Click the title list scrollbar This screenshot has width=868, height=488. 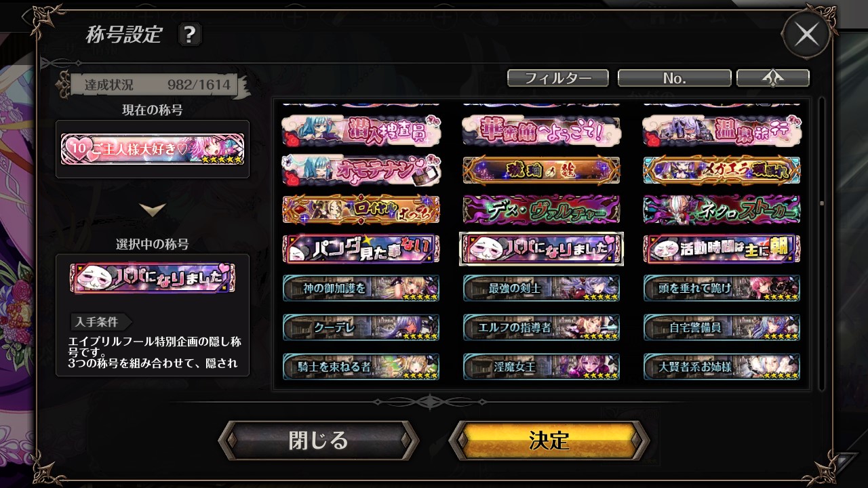coord(822,244)
